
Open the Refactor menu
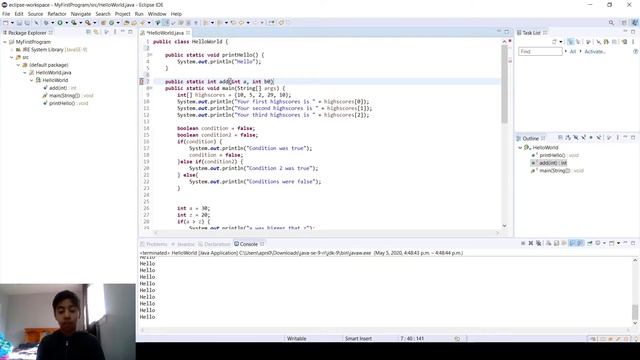[x=57, y=14]
